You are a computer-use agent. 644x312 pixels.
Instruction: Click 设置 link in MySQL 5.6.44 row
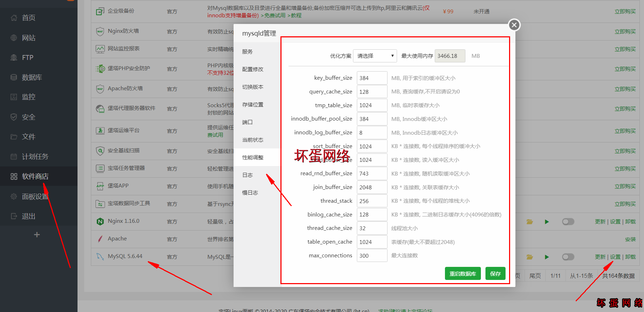[x=615, y=257]
